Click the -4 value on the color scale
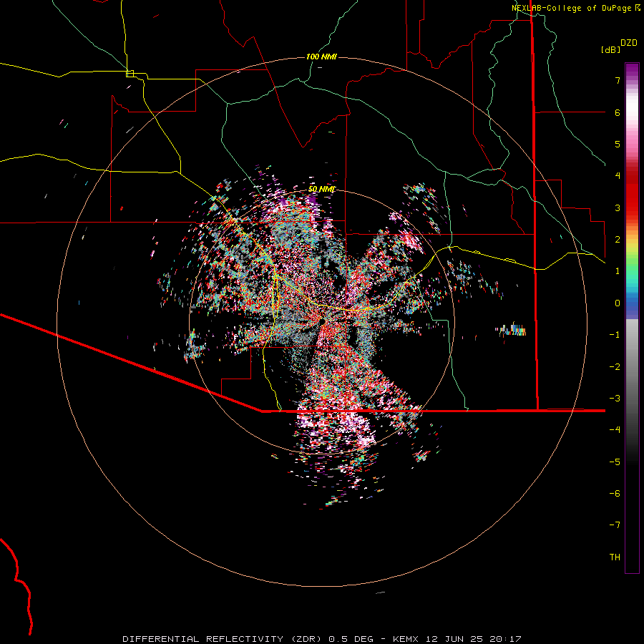Image resolution: width=644 pixels, height=644 pixels. [615, 429]
